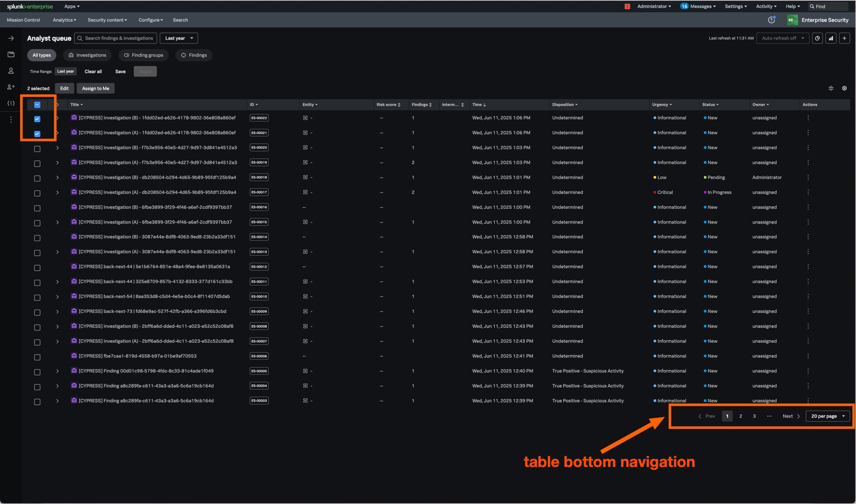Click the Search findings & investigations field
This screenshot has width=856, height=504.
(x=116, y=38)
